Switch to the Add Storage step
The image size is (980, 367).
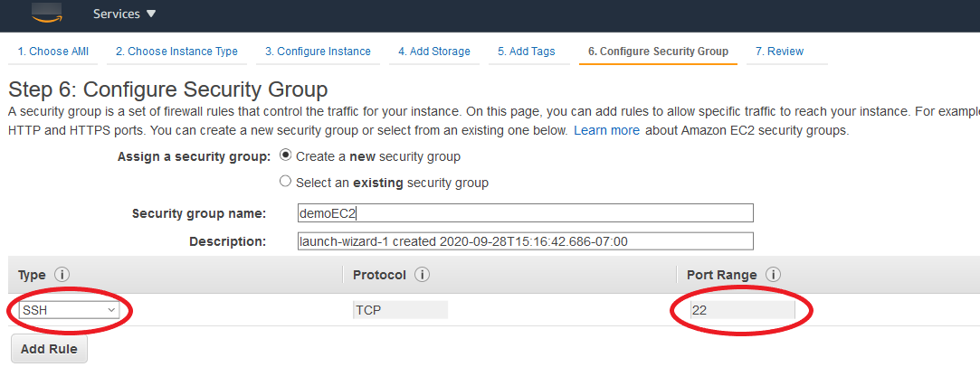point(434,52)
